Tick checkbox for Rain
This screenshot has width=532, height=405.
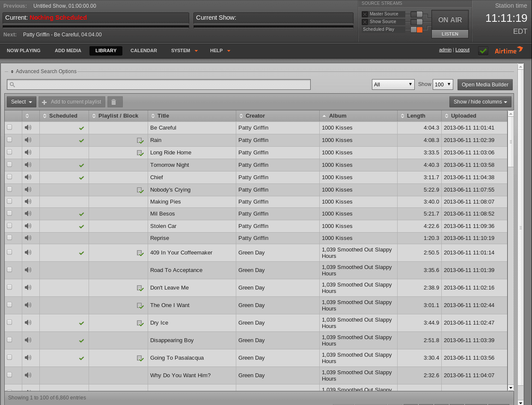coord(9,139)
